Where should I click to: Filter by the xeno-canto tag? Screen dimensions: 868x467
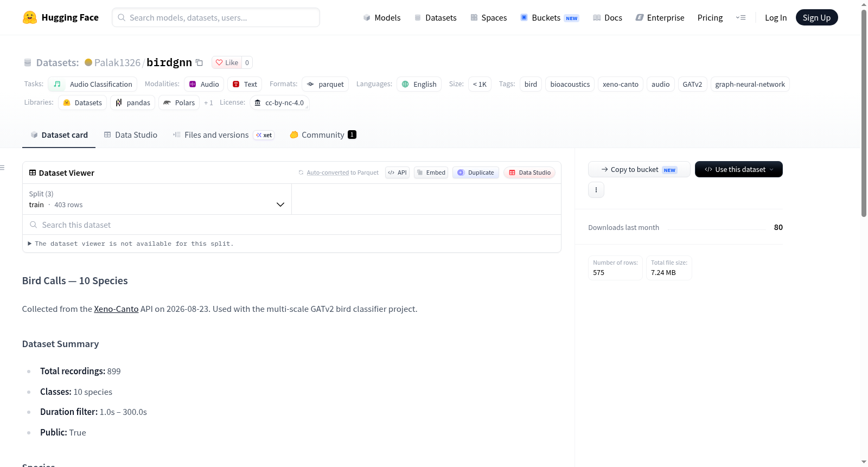tap(621, 84)
